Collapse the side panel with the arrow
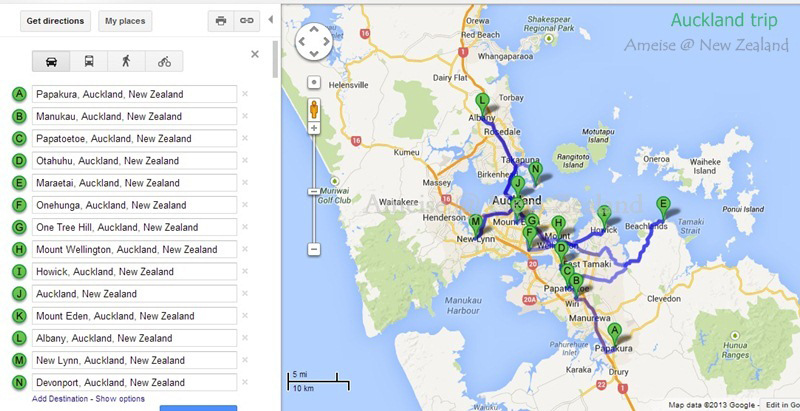Screen dimensions: 800x411 (270, 19)
